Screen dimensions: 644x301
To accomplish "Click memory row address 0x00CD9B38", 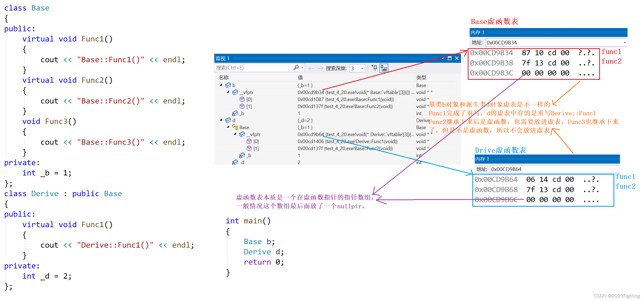I will point(492,63).
